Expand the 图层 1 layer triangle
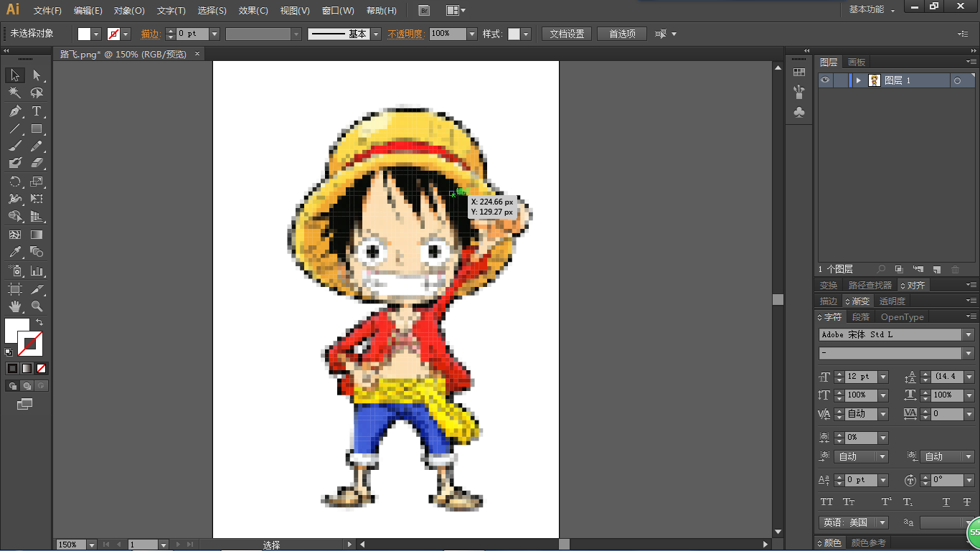Screen dimensions: 980x551 (x=859, y=80)
